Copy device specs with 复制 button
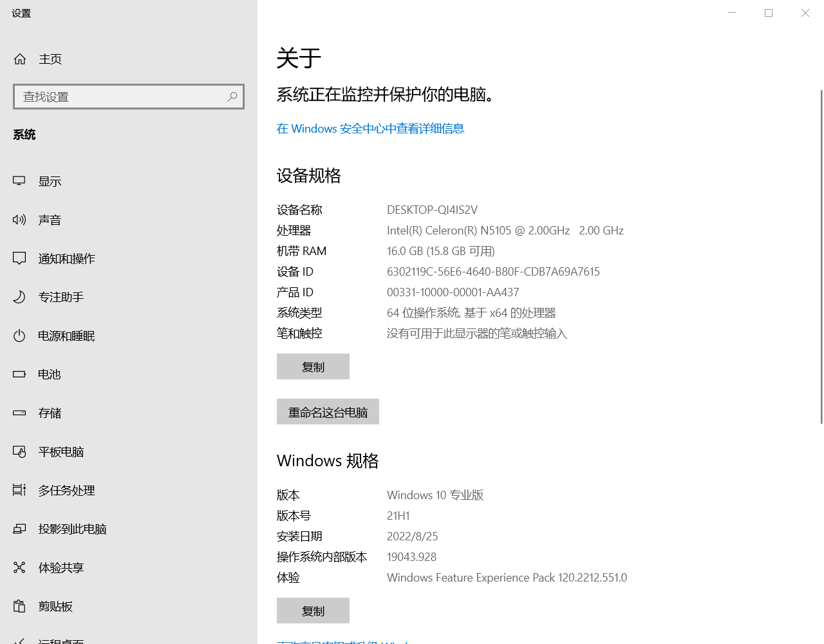The width and height of the screenshot is (824, 644). point(313,366)
